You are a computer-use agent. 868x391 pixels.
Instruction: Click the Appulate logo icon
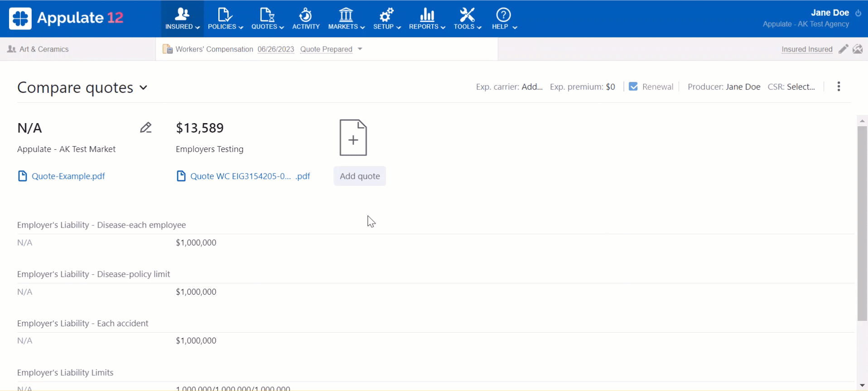click(x=20, y=19)
